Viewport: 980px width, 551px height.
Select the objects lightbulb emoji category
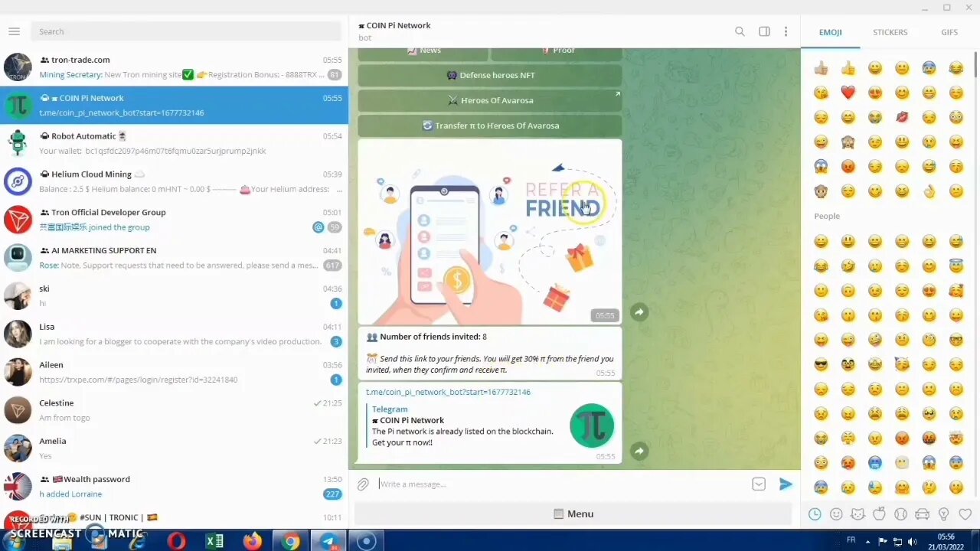click(943, 514)
